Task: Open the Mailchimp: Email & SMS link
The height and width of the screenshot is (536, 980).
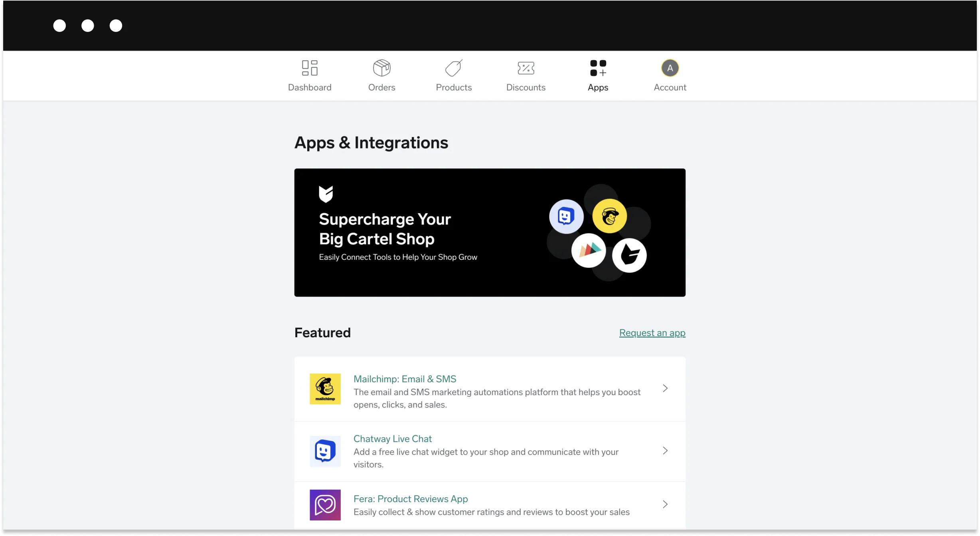Action: [405, 379]
